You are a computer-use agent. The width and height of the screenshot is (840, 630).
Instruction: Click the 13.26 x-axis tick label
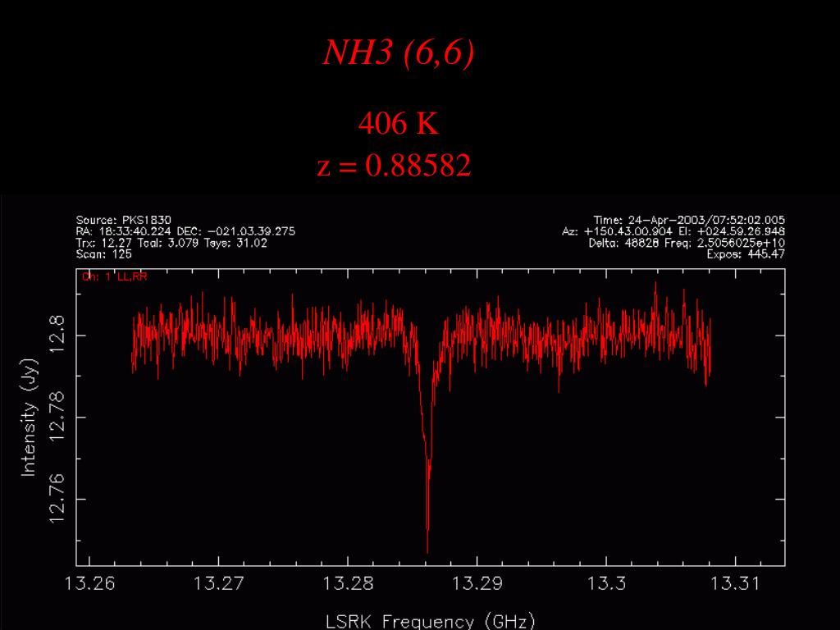tap(89, 583)
